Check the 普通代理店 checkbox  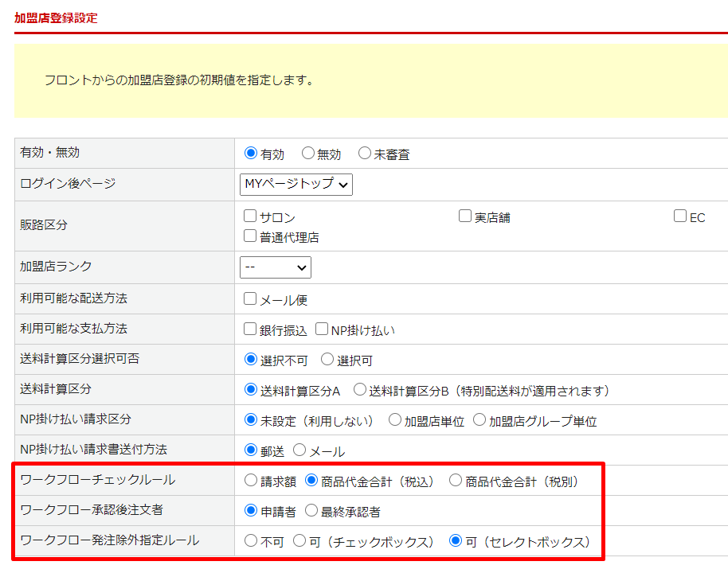click(x=250, y=236)
